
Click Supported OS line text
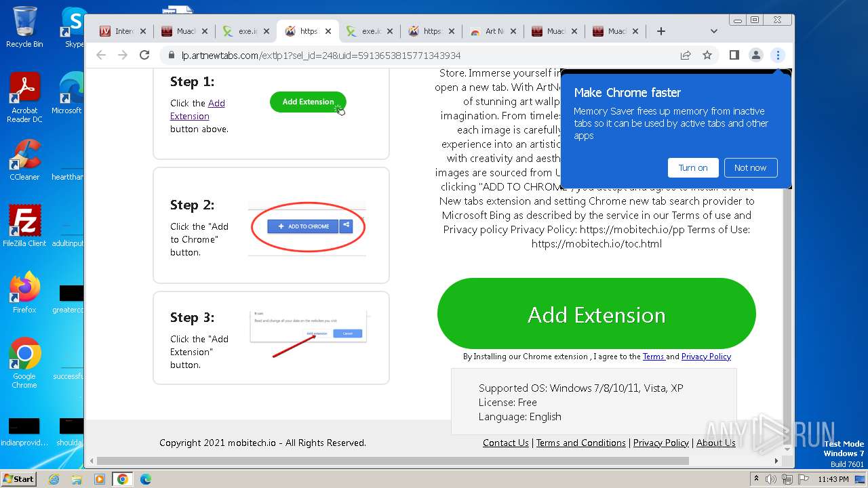click(x=581, y=388)
